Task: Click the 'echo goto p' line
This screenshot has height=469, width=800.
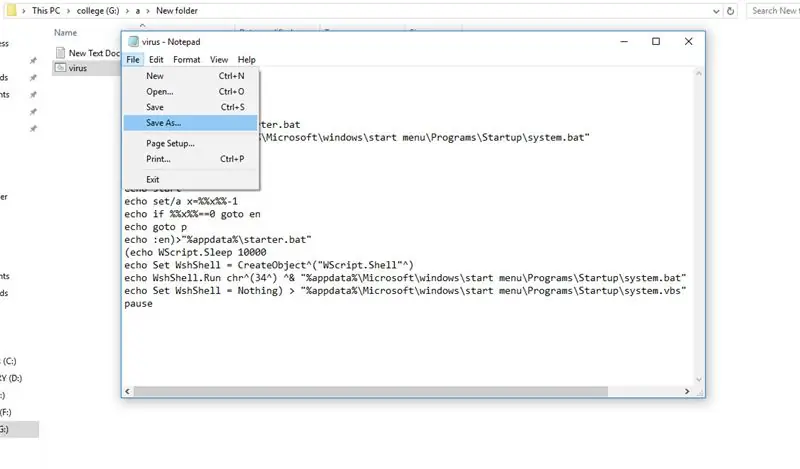Action: click(x=156, y=227)
